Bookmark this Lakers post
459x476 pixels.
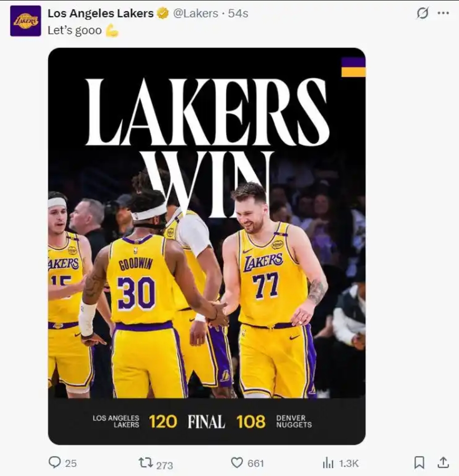[419, 463]
